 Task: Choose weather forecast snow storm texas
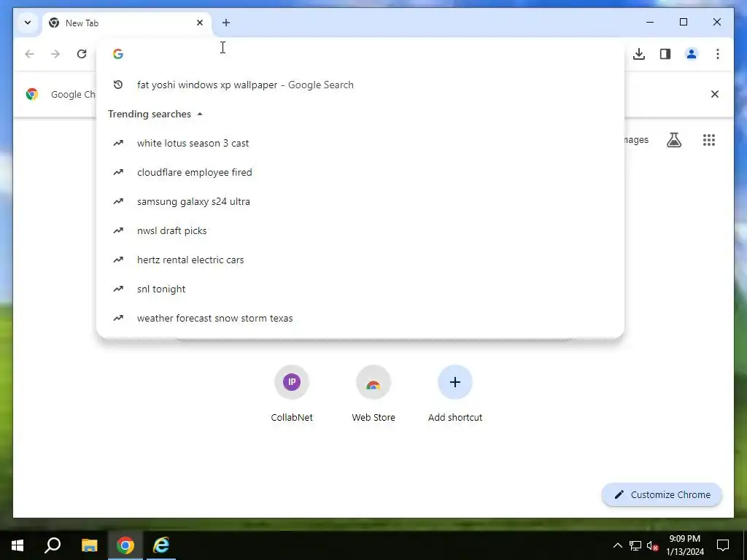coord(360,318)
